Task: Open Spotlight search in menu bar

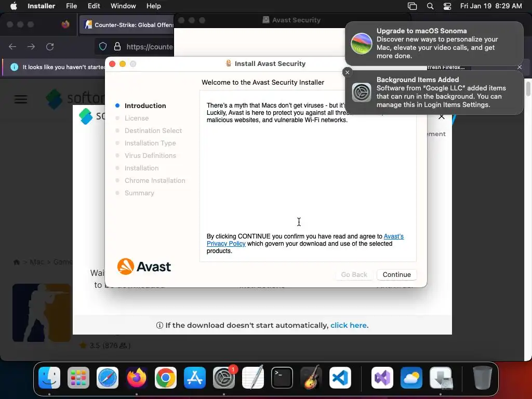Action: 430,6
